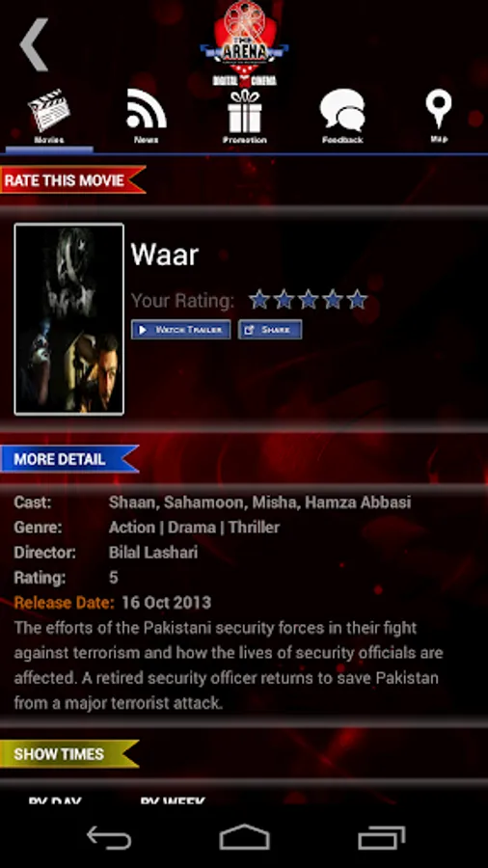Tap the back arrow at top left
This screenshot has width=488, height=868.
[35, 44]
